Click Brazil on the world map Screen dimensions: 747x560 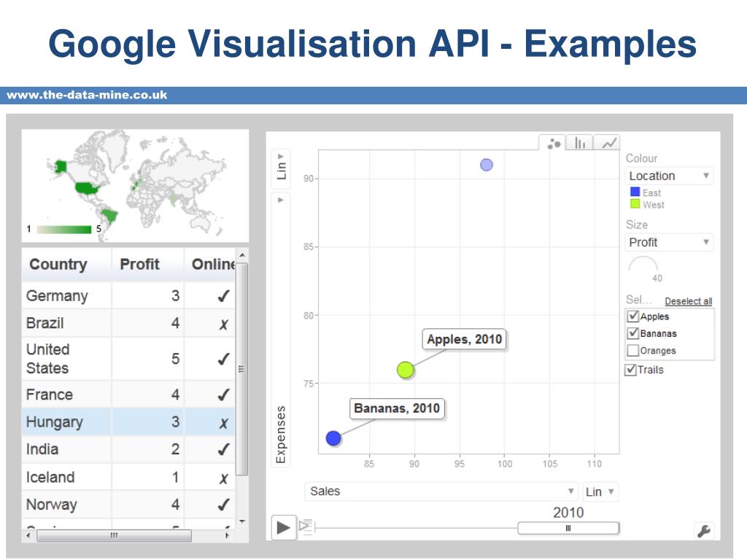[110, 216]
